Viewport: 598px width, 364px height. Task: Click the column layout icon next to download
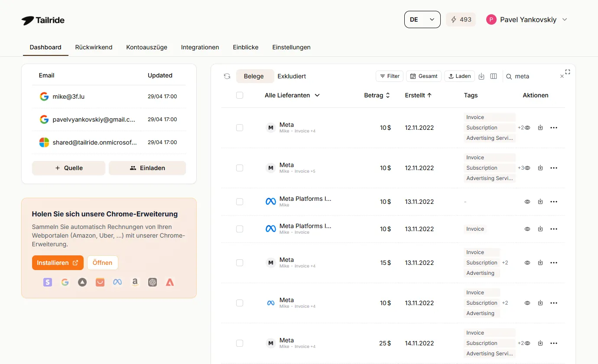pos(494,76)
